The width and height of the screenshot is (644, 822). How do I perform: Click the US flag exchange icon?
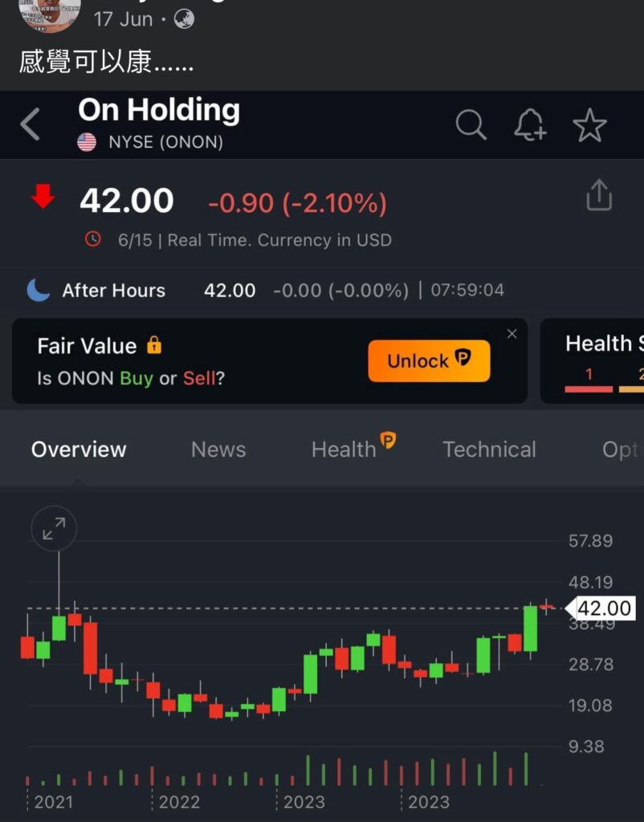[x=87, y=143]
